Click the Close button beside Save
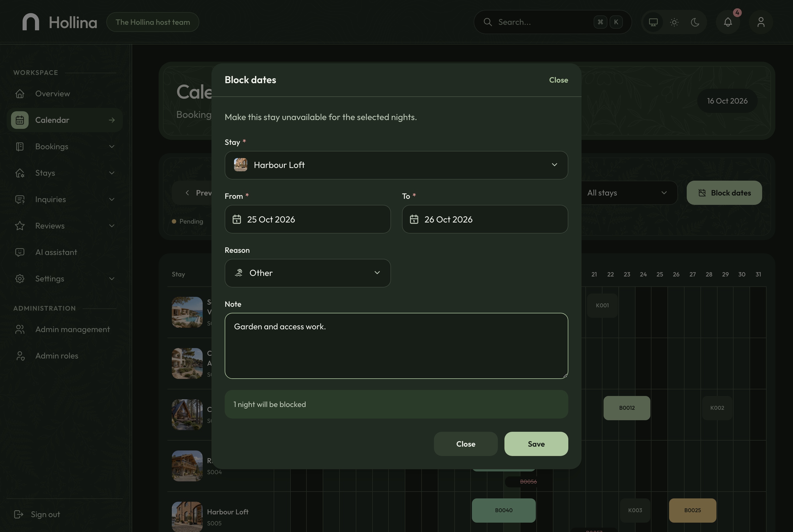 click(x=466, y=444)
